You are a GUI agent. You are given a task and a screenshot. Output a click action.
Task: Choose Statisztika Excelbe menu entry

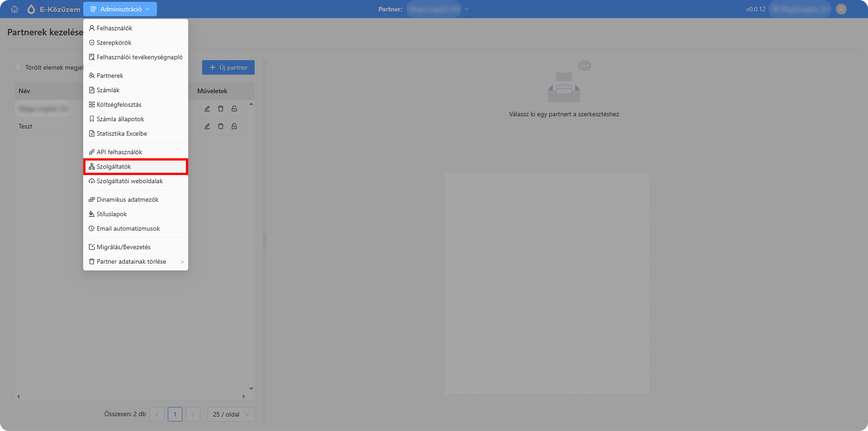click(136, 133)
